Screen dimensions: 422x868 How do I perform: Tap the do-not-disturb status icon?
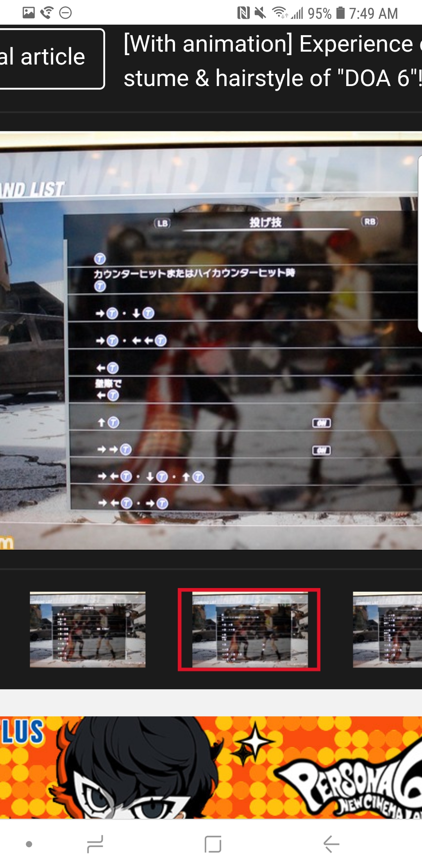tap(66, 13)
